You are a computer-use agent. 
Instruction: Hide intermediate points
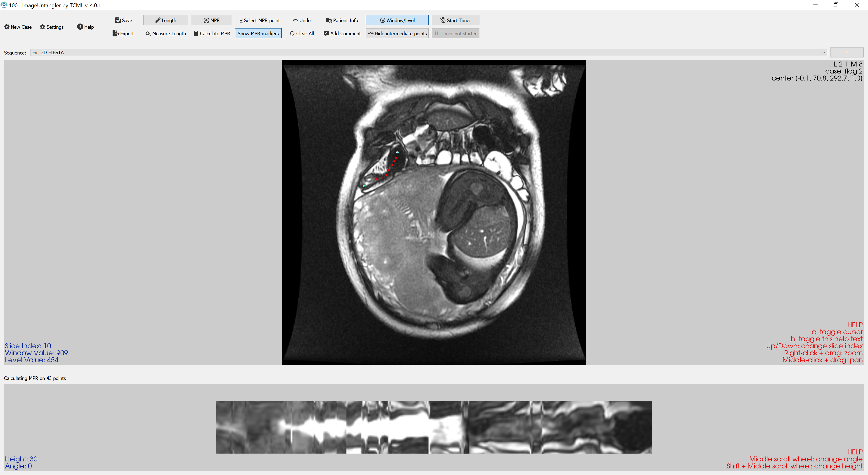[x=397, y=33]
